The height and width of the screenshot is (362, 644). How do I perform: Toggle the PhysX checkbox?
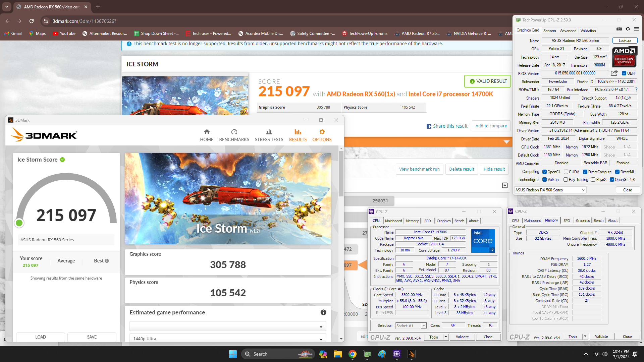pyautogui.click(x=593, y=180)
